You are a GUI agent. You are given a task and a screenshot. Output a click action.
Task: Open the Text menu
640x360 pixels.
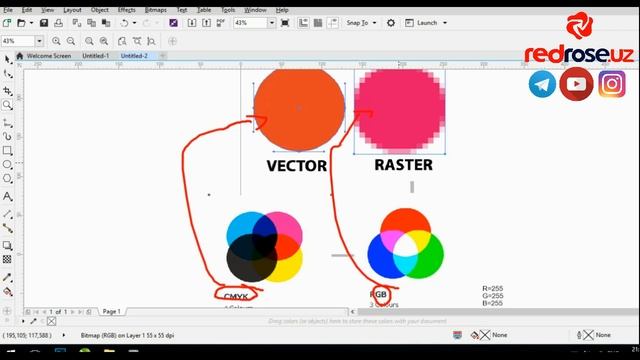click(182, 10)
